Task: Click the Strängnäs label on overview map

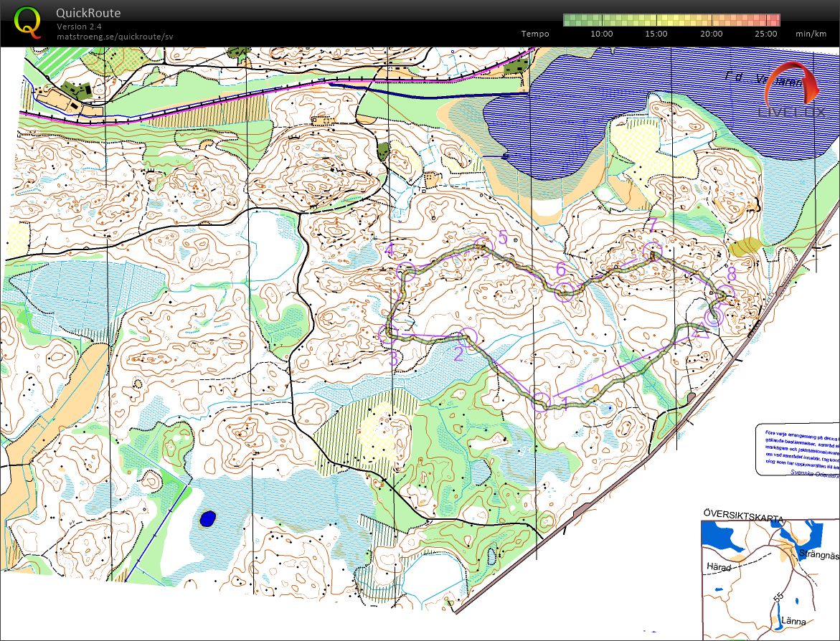Action: [818, 554]
